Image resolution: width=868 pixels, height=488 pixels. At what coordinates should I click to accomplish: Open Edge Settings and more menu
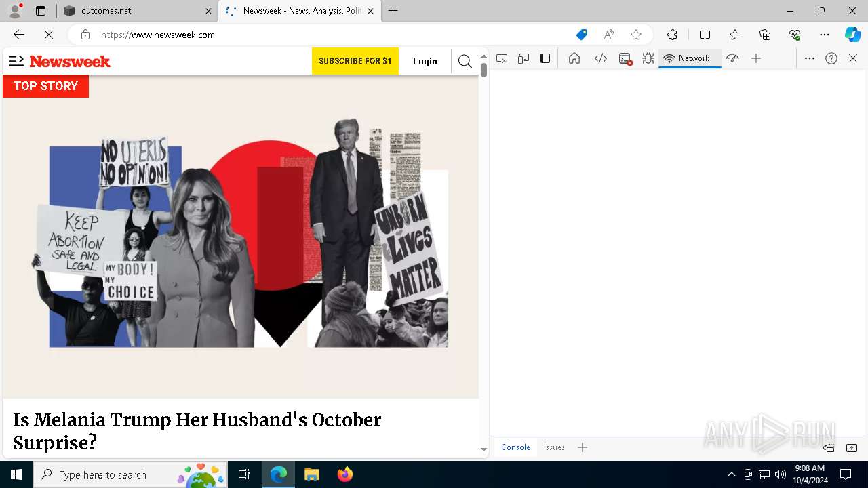[825, 35]
